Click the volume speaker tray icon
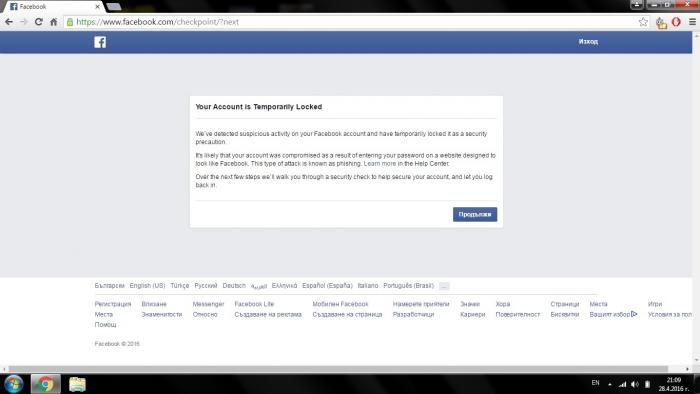Viewport: 700px width, 394px height. pyautogui.click(x=634, y=384)
